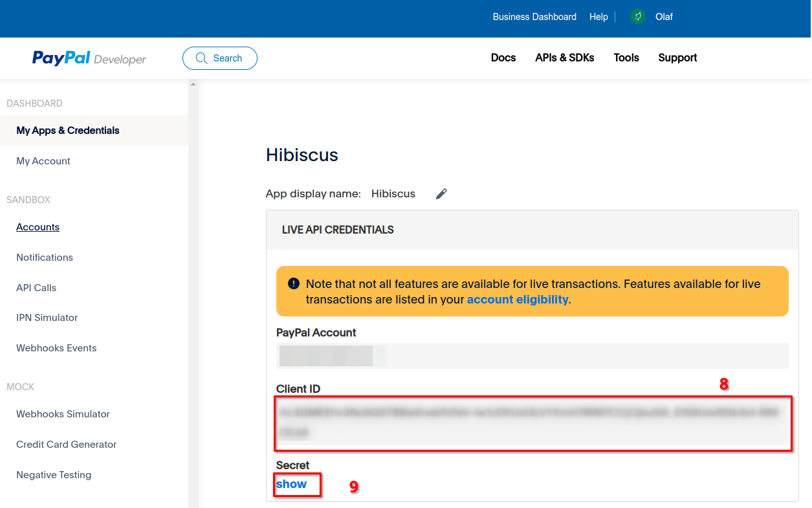Click the pencil icon to edit the app display name
The height and width of the screenshot is (508, 812).
[441, 193]
